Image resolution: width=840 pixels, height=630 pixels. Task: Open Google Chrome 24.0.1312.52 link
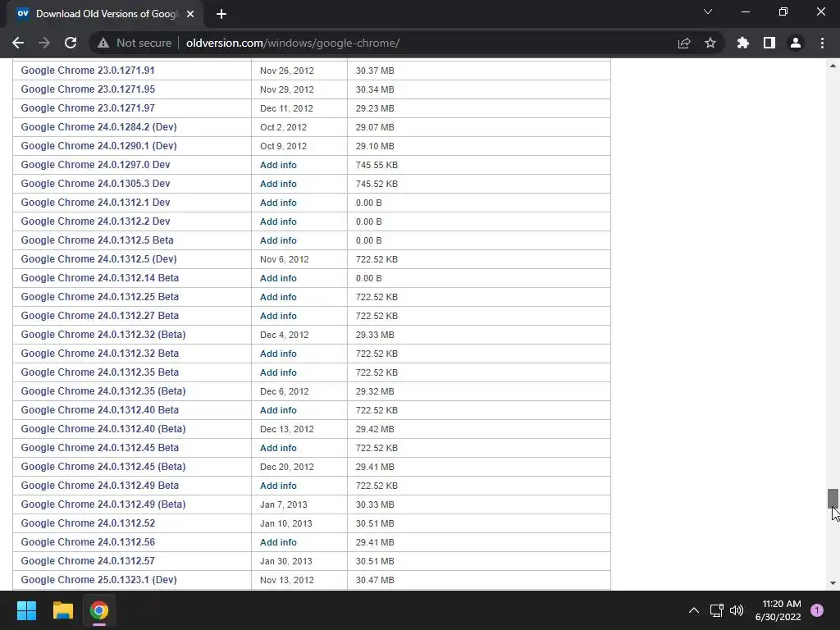(88, 523)
